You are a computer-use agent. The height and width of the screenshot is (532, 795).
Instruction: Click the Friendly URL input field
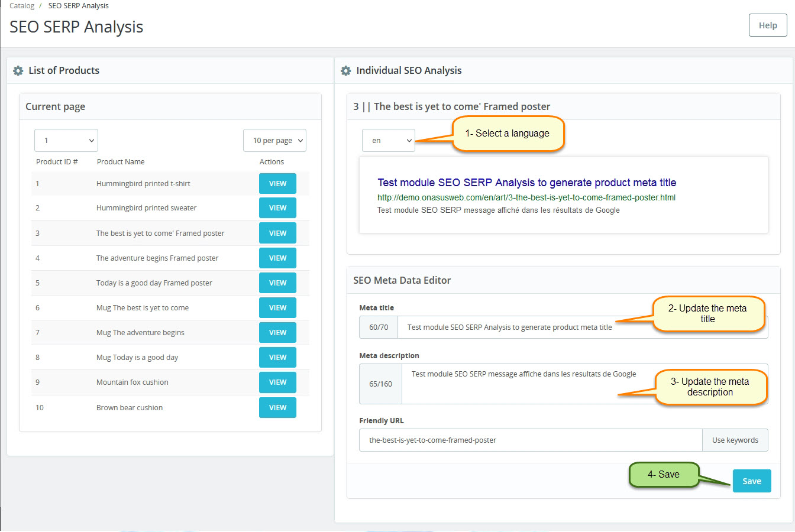[x=531, y=440]
